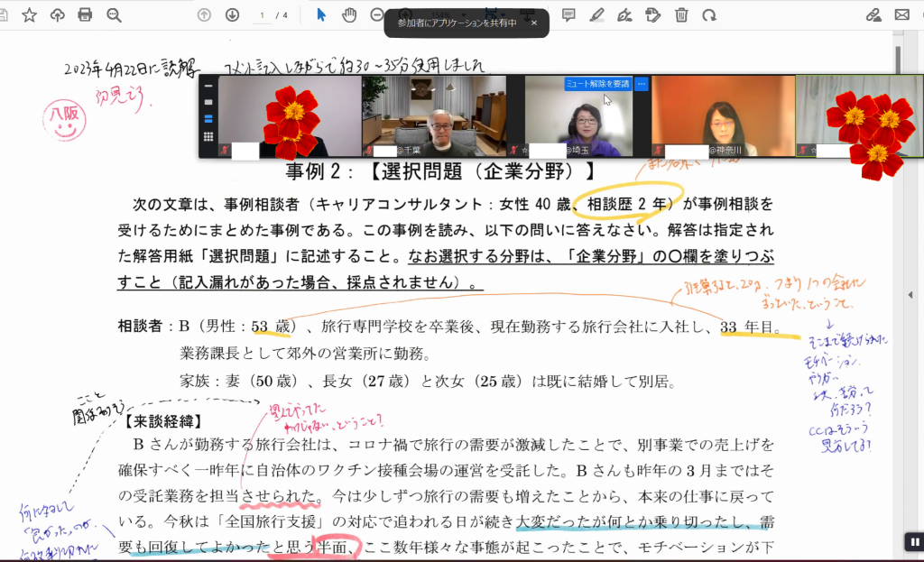Click the ミュート解除を要請 button

point(597,84)
